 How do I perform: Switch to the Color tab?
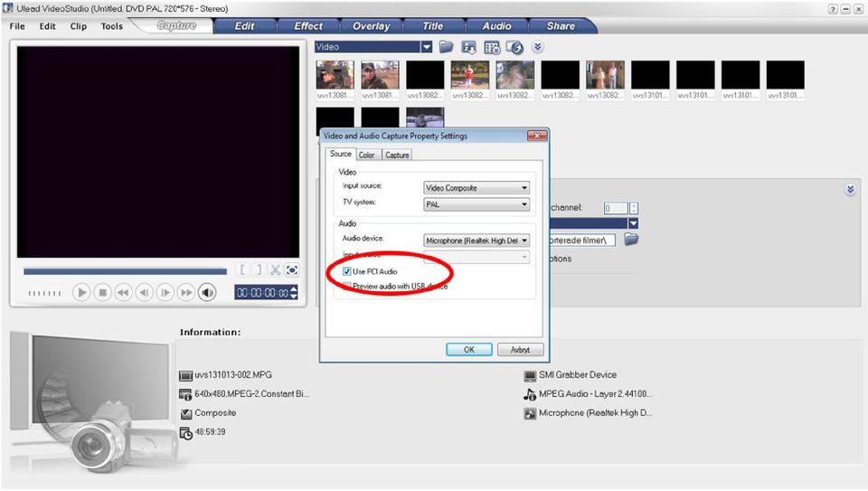(x=367, y=155)
